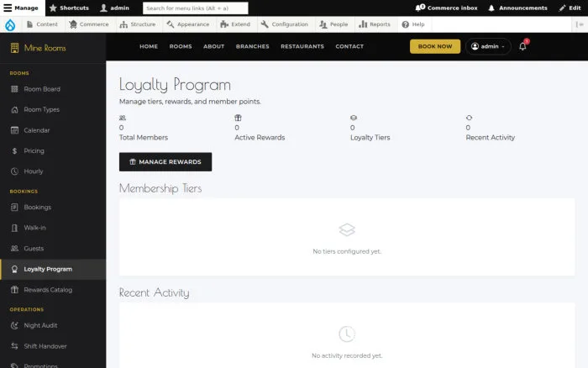588x368 pixels.
Task: Click the Recent Activity refresh icon
Action: point(469,118)
